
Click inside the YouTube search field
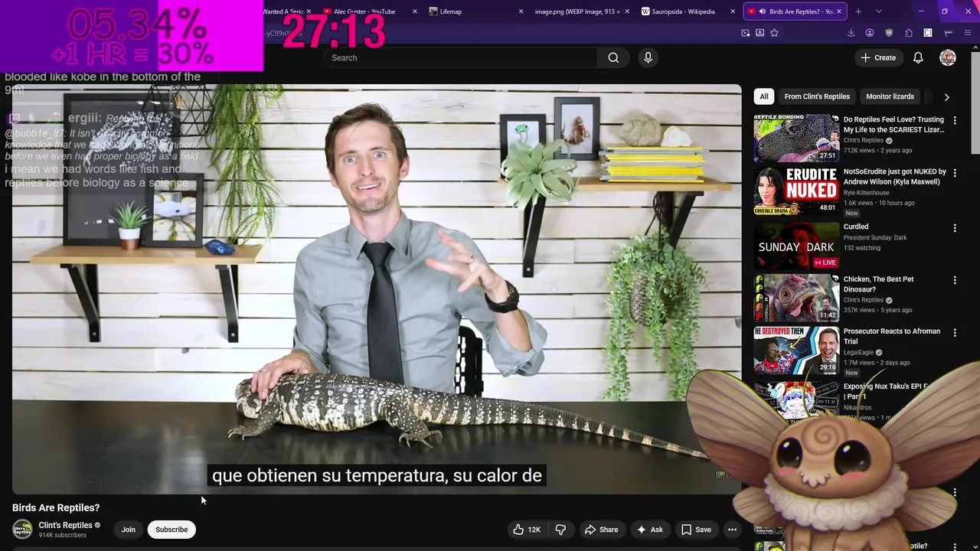461,57
